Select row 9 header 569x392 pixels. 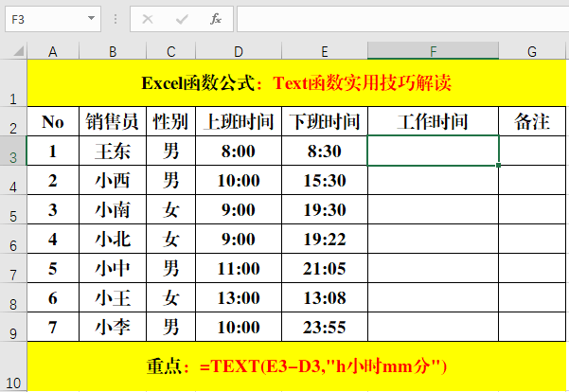13,327
